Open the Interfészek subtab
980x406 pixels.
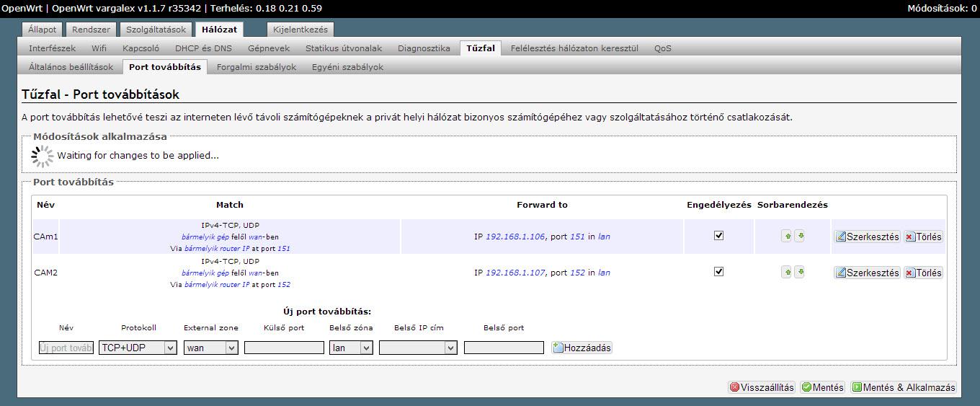point(52,48)
